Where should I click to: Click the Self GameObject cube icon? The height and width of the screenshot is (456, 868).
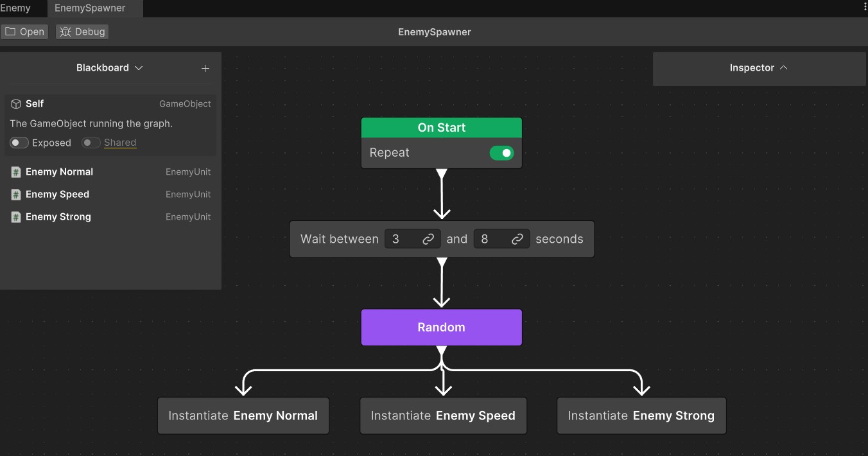pos(16,104)
